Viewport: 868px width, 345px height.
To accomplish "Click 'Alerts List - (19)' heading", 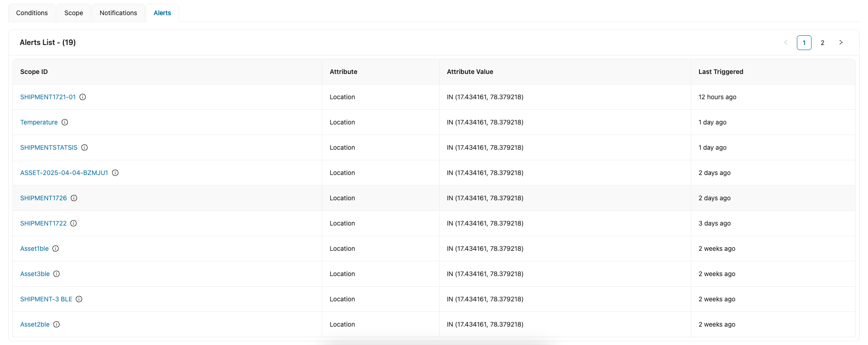I will click(48, 42).
